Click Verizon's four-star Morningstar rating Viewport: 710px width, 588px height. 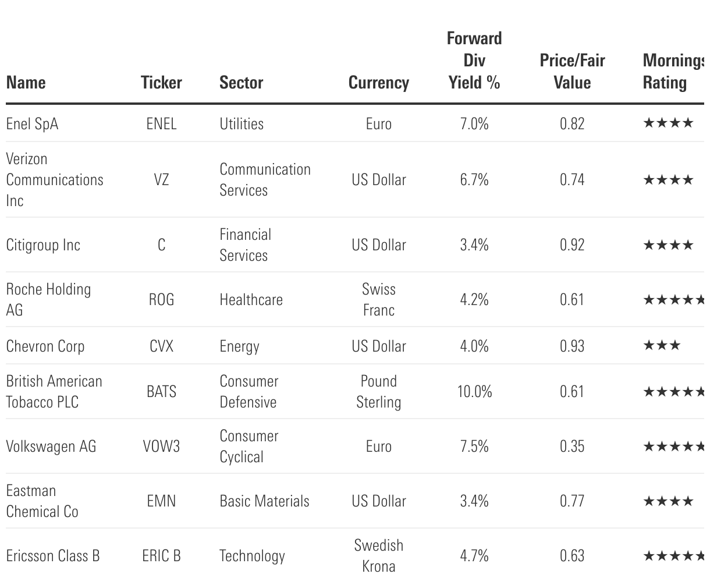click(668, 180)
